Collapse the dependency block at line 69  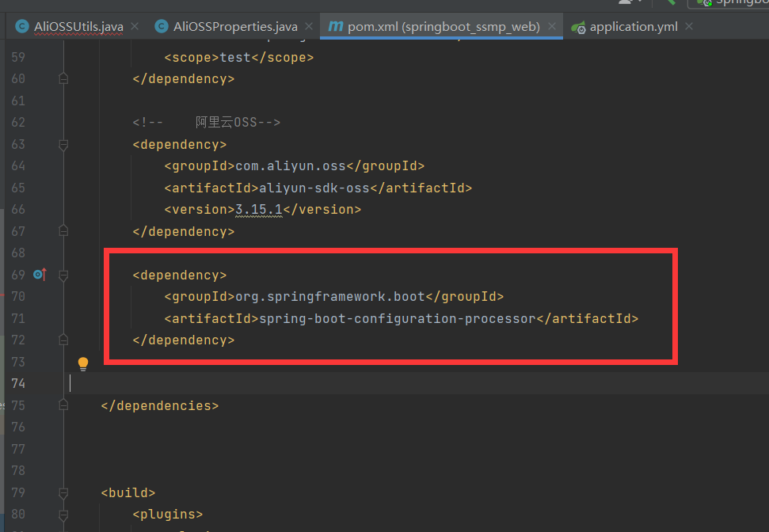click(63, 275)
